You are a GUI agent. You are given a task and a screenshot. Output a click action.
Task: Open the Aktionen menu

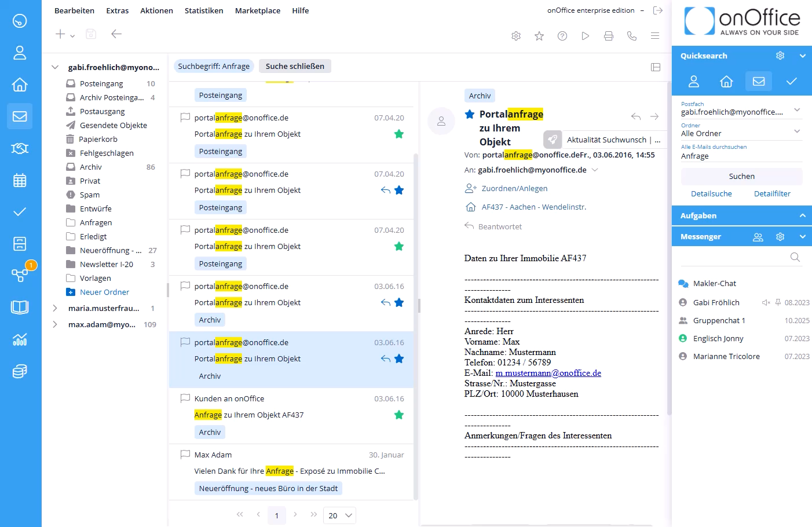(156, 10)
